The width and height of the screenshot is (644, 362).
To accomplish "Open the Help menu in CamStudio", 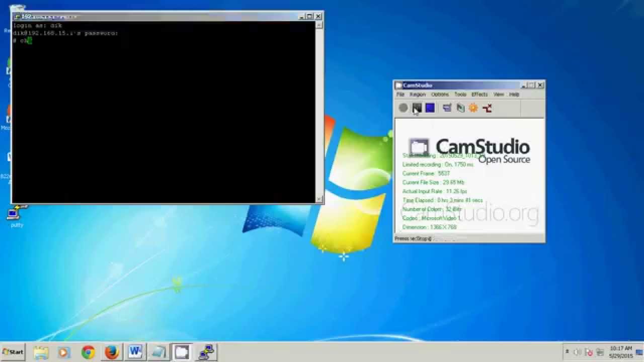I will 514,95.
